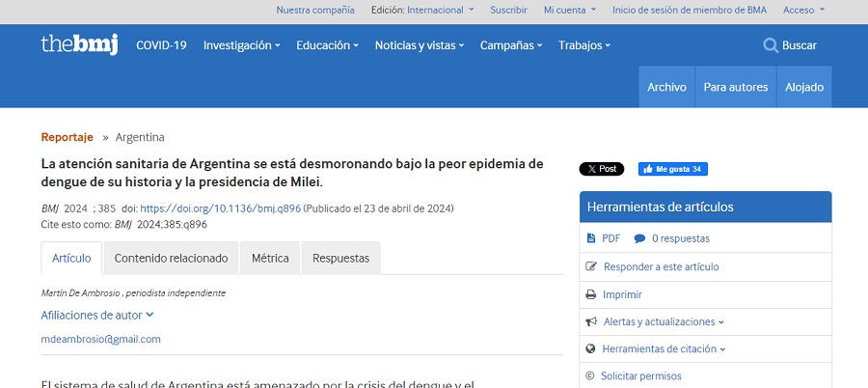Click the responses speech bubble icon
The height and width of the screenshot is (388, 868).
[639, 238]
